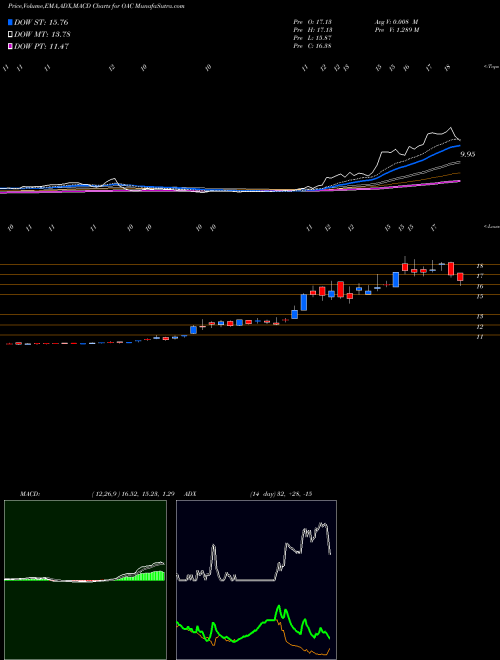Viewport: 500px width, 660px height.
Task: Click the price level label 12
Action: (x=479, y=327)
